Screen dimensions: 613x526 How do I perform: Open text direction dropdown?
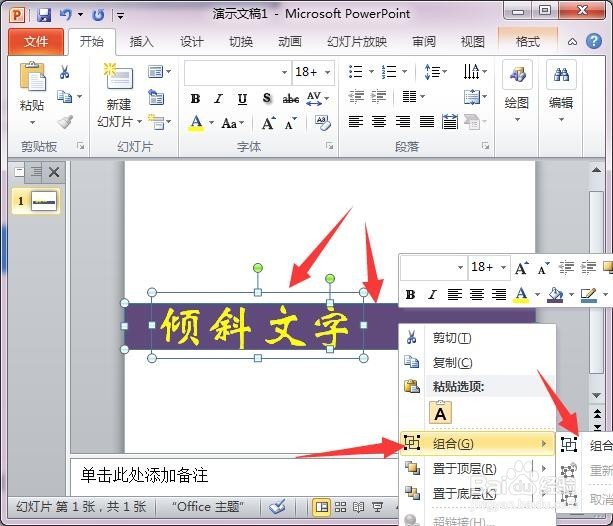click(475, 72)
